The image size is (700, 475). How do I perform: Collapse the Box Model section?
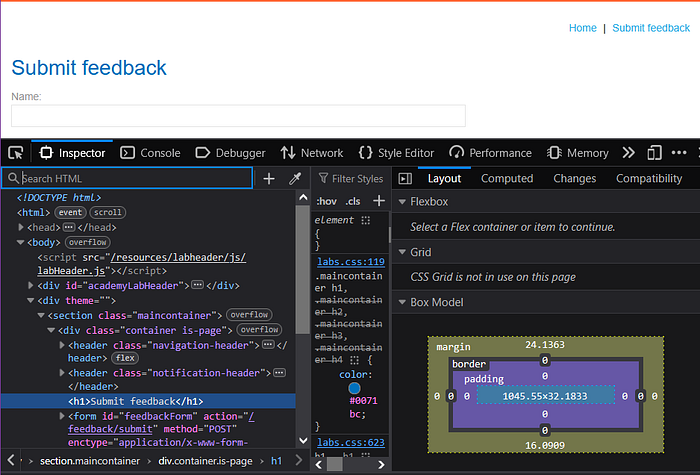[402, 302]
